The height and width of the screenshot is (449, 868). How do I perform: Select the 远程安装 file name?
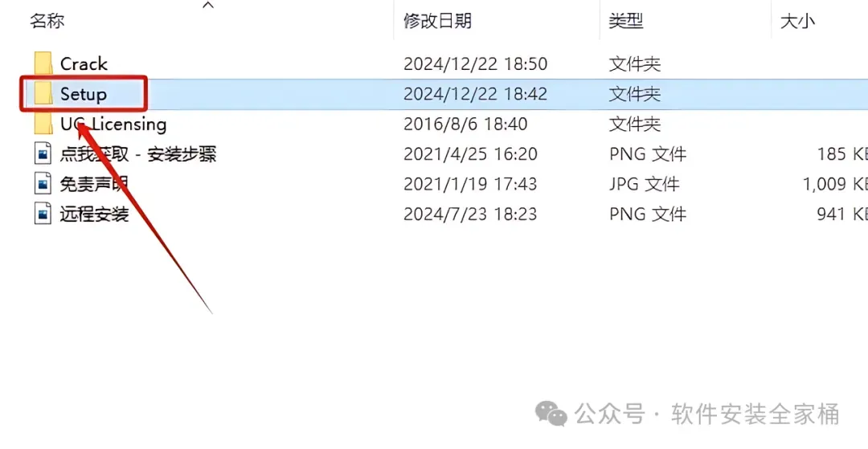(94, 214)
